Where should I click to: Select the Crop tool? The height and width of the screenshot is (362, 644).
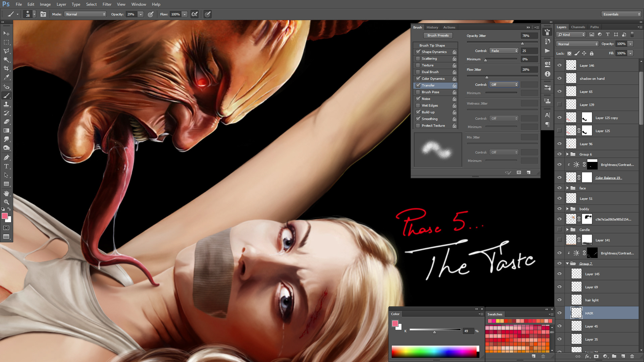click(x=6, y=68)
